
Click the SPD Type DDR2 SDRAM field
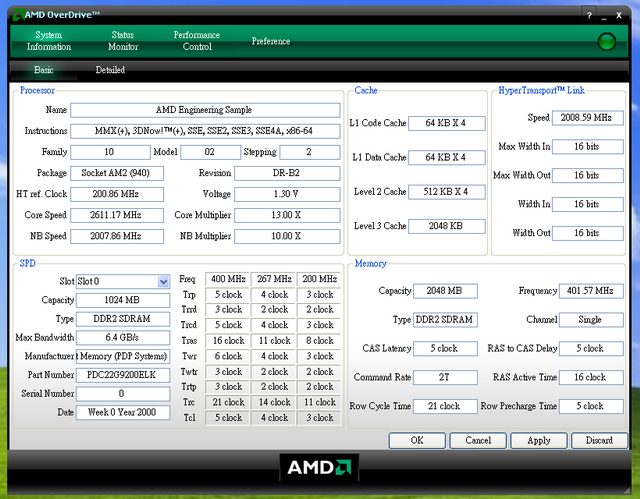(123, 319)
